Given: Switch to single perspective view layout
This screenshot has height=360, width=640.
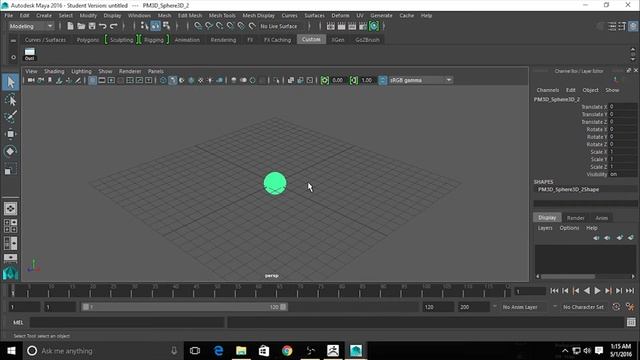Looking at the screenshot, I should (x=10, y=209).
